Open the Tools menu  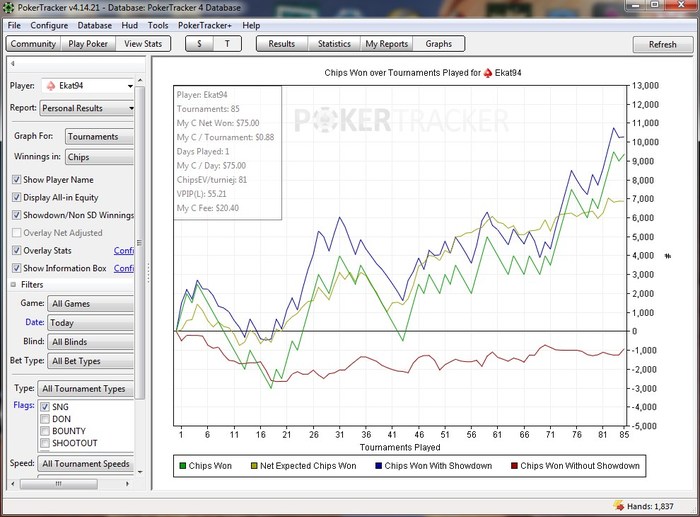[158, 25]
